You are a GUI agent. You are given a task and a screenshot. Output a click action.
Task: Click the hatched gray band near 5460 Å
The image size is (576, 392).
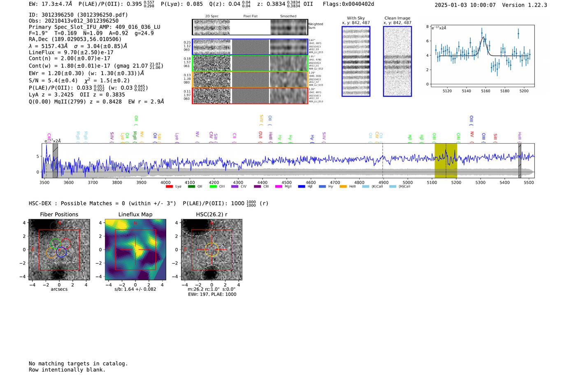[520, 160]
